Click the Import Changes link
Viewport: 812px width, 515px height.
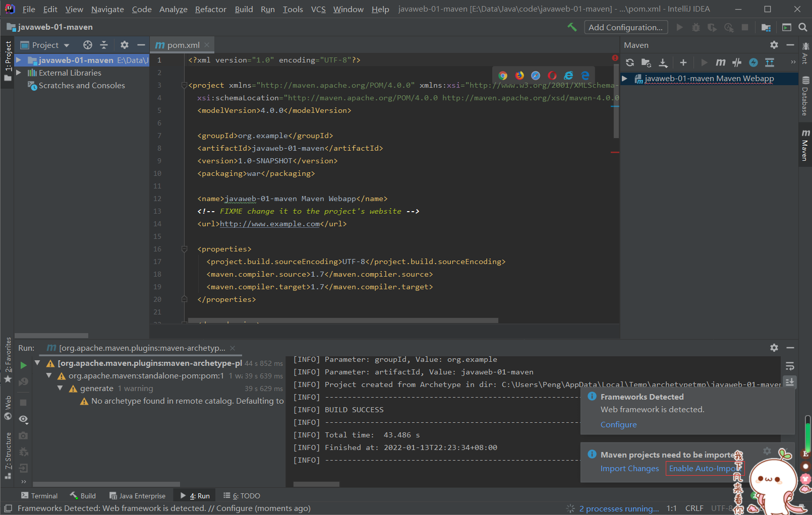pos(629,469)
